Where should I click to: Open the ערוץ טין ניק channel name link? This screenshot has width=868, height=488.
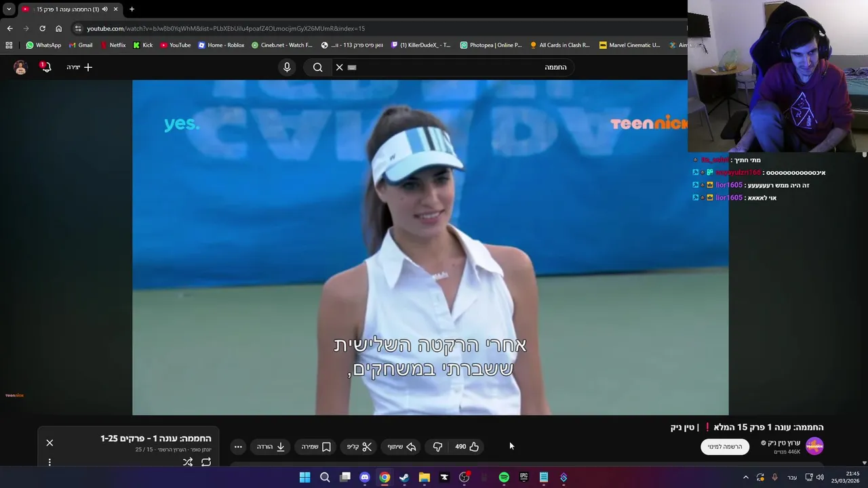(783, 443)
